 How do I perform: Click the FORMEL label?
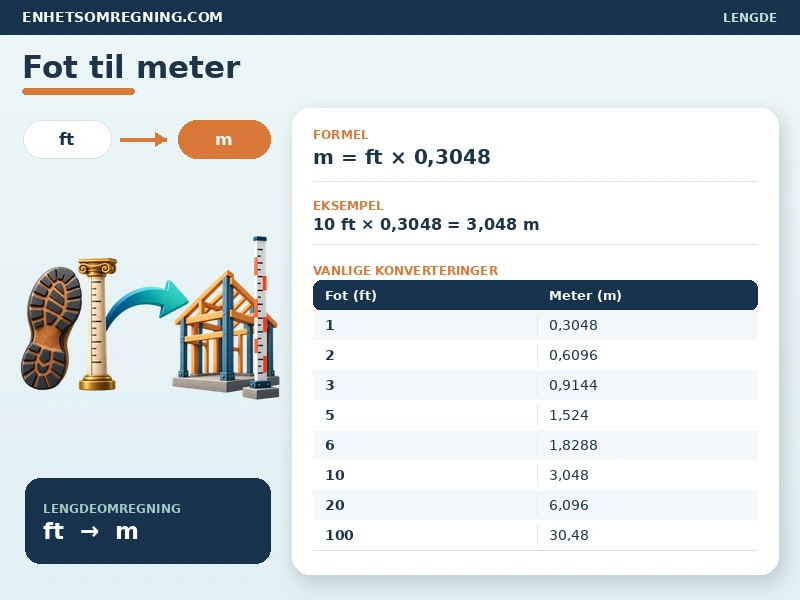pyautogui.click(x=340, y=135)
